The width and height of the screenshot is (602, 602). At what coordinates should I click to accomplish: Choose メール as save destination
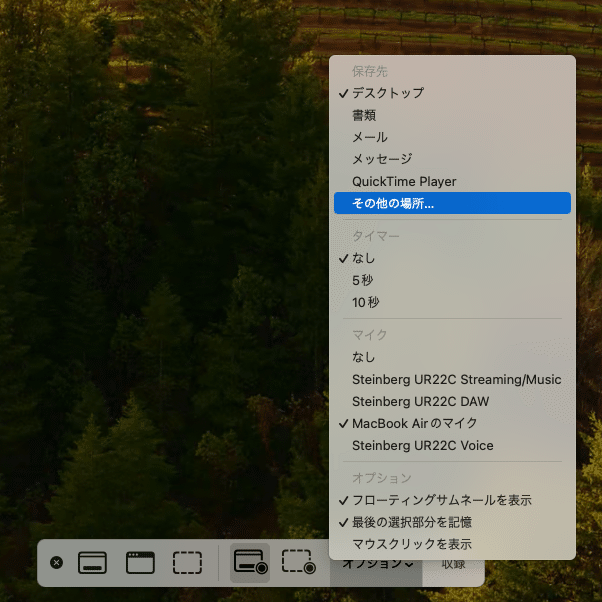(452, 137)
